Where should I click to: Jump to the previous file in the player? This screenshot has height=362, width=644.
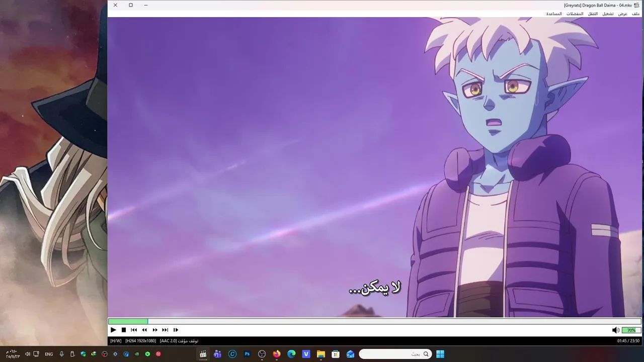pyautogui.click(x=134, y=330)
